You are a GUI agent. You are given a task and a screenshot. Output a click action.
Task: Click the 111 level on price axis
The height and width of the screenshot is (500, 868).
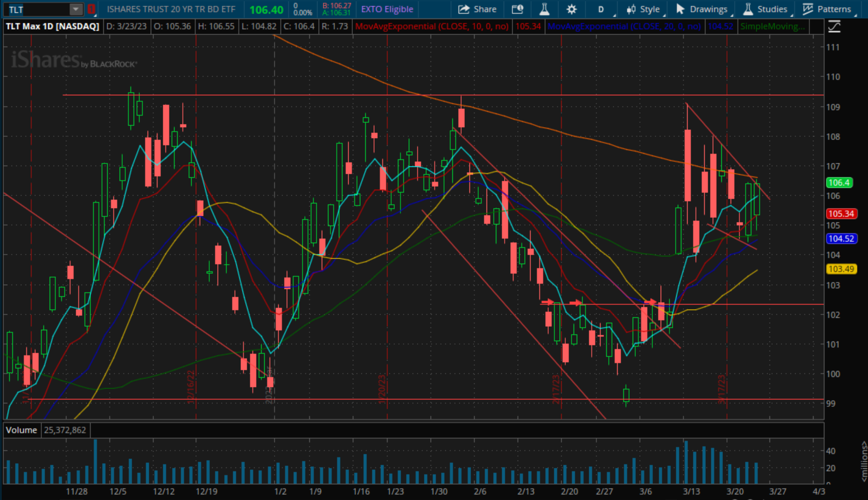coord(833,47)
